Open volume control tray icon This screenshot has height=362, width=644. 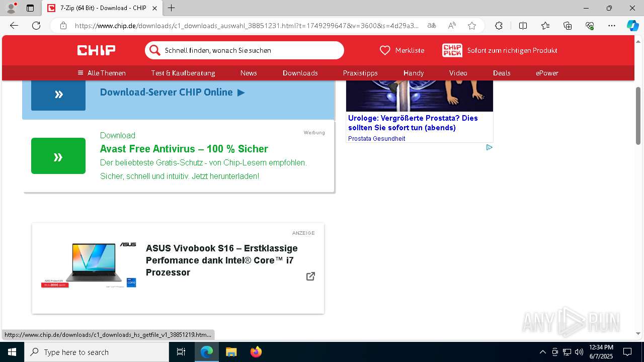click(579, 352)
